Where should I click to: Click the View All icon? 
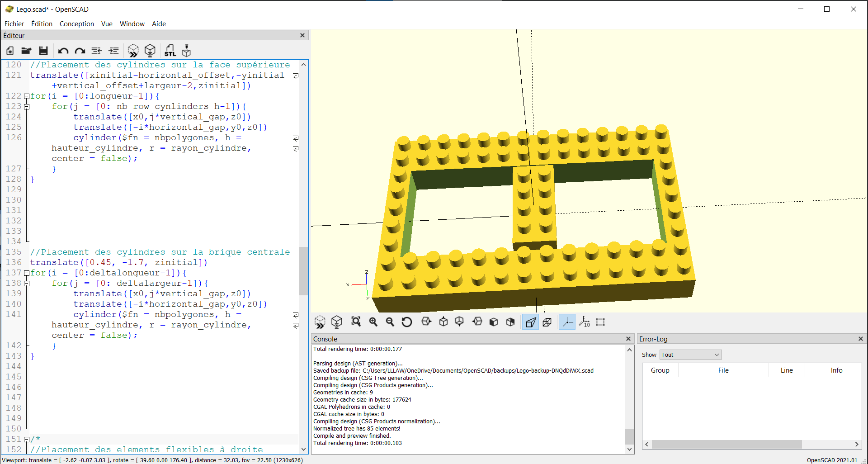356,322
